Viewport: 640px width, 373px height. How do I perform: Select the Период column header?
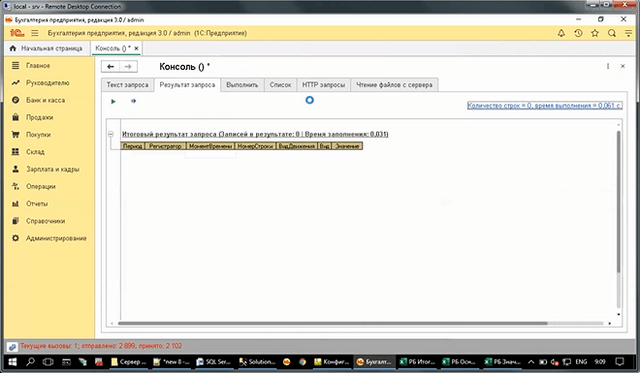click(x=133, y=146)
